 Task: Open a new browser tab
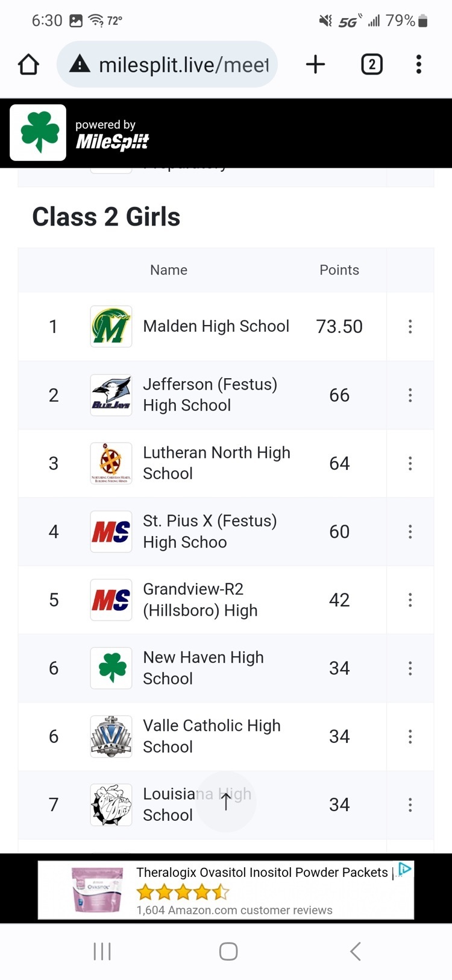[x=315, y=65]
